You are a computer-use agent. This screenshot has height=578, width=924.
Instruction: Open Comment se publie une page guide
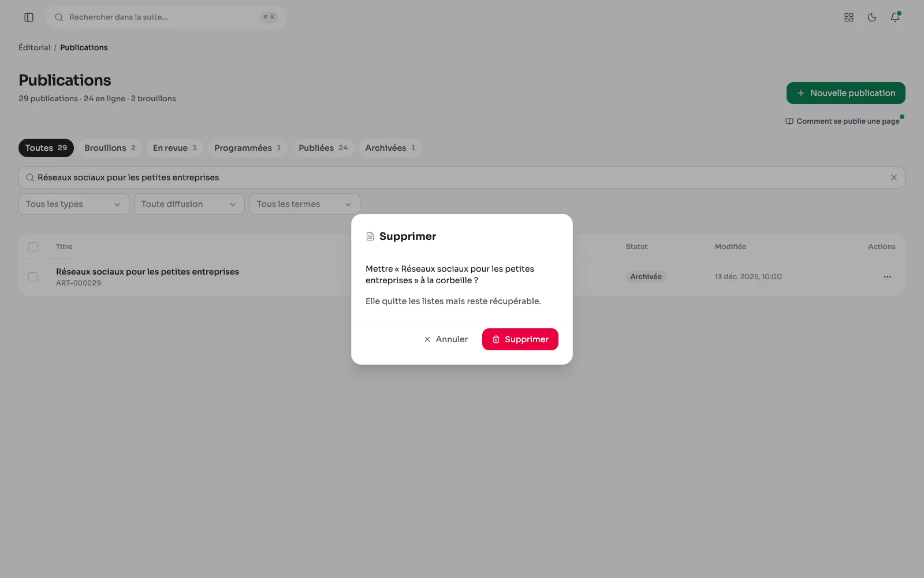pyautogui.click(x=843, y=121)
